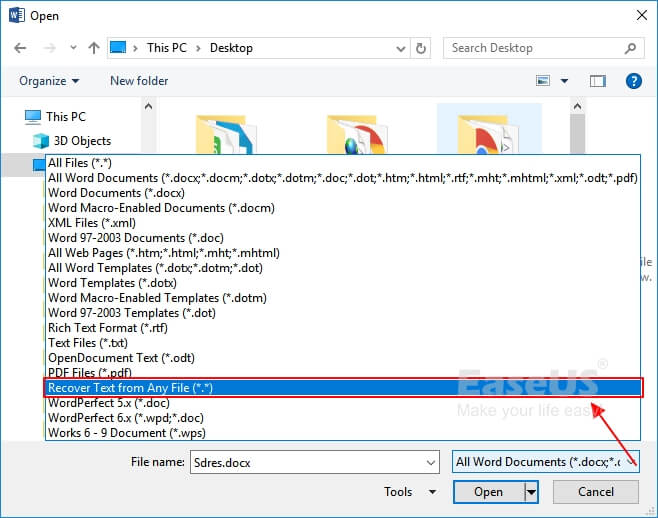Select This PC in the navigation pane
Image resolution: width=658 pixels, height=518 pixels.
pos(65,117)
